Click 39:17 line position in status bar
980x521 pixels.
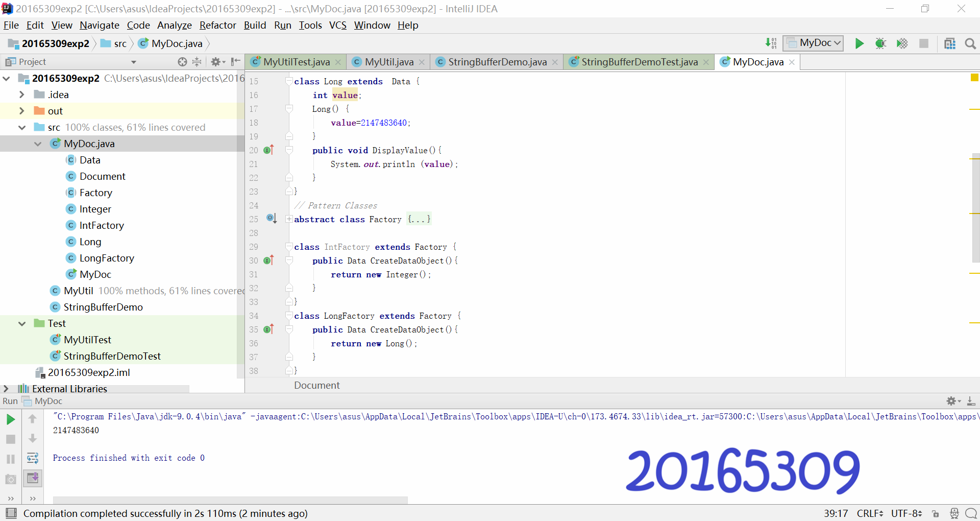pyautogui.click(x=836, y=513)
